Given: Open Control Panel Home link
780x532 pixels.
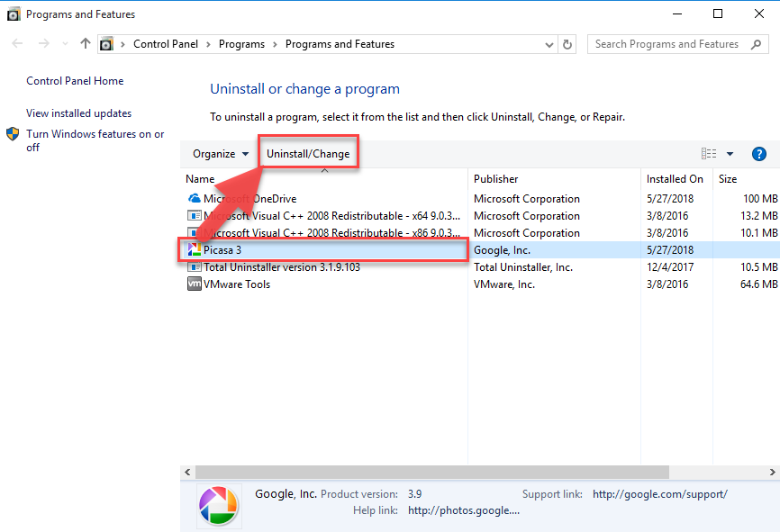Looking at the screenshot, I should point(75,81).
